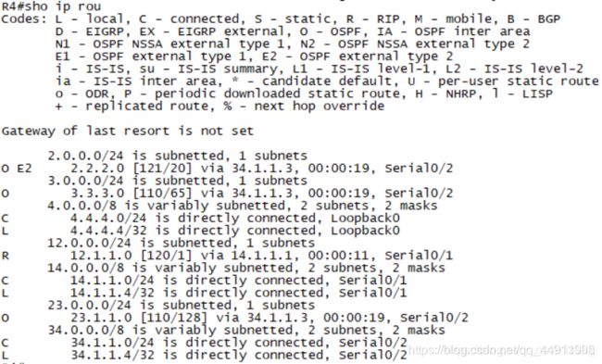602x364 pixels.
Task: Select local route 14.1.1.4/32 Serial0/1
Action: point(205,293)
